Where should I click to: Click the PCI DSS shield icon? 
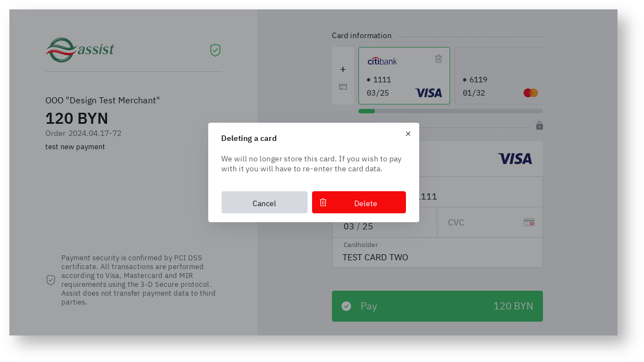[51, 280]
